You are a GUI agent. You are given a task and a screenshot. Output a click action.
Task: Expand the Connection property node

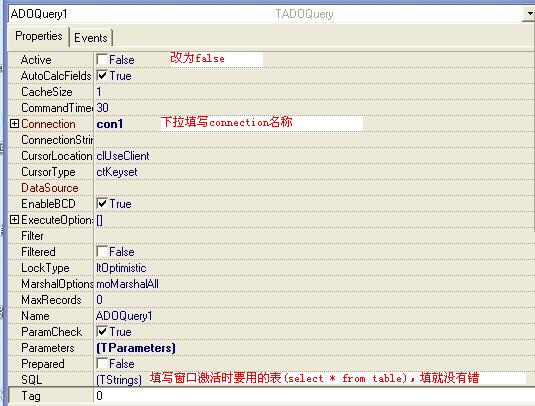[14, 124]
